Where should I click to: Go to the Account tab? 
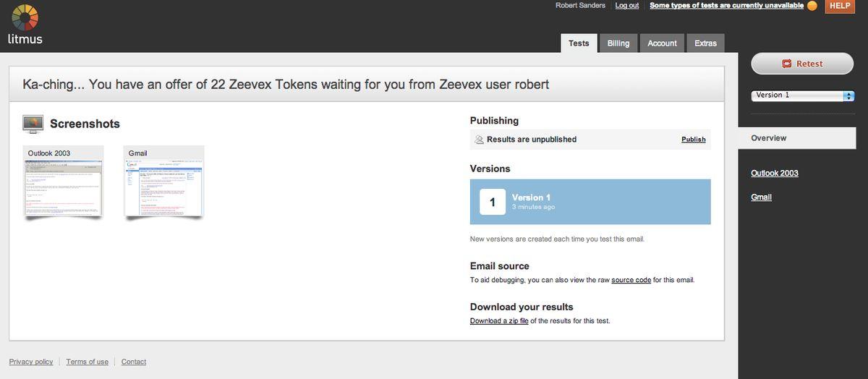[662, 43]
